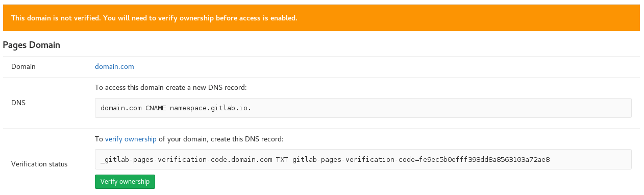Click the word TXT in the verification record
The image size is (644, 195).
[x=282, y=159]
